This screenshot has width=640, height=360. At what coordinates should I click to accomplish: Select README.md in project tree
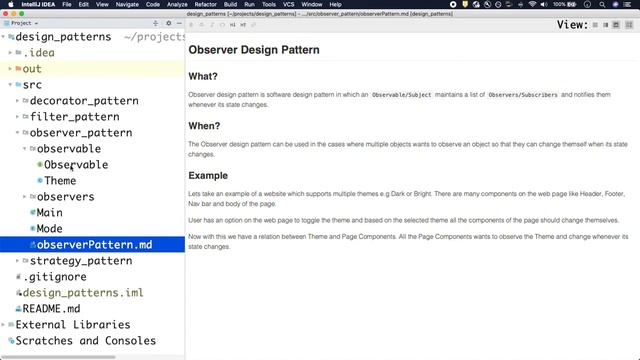pos(51,309)
